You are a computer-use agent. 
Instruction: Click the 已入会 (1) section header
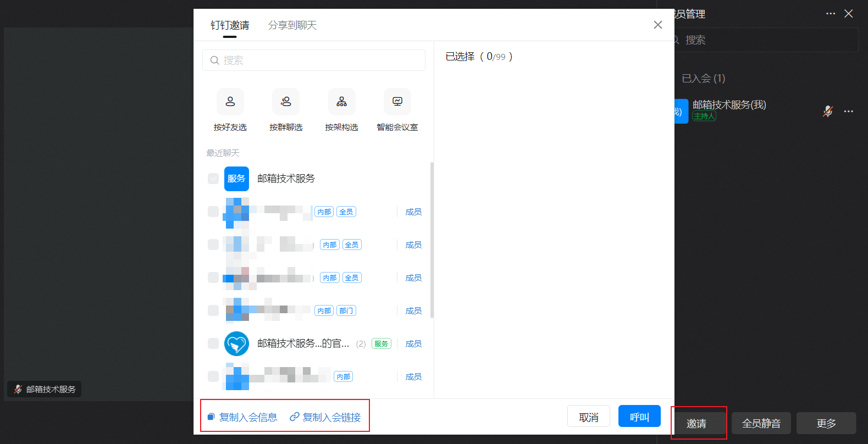click(703, 79)
